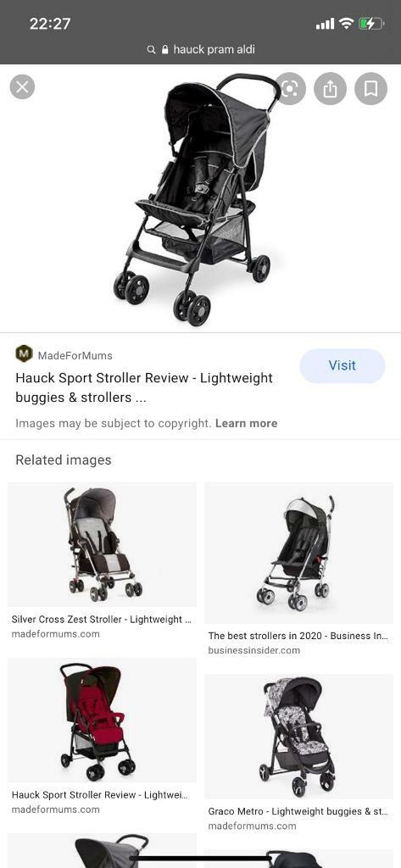Select Silver Cross Zest Stroller thumbnail
The width and height of the screenshot is (401, 868).
103,544
